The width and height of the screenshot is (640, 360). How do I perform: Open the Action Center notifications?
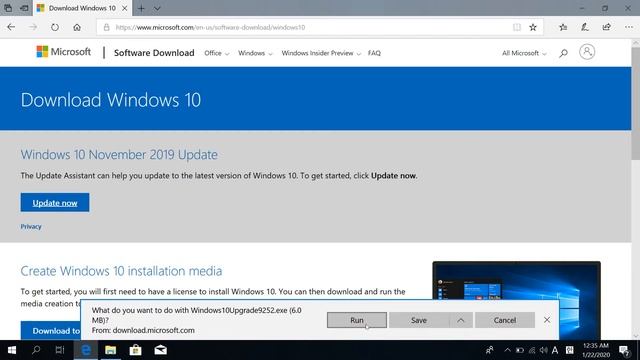[624, 350]
